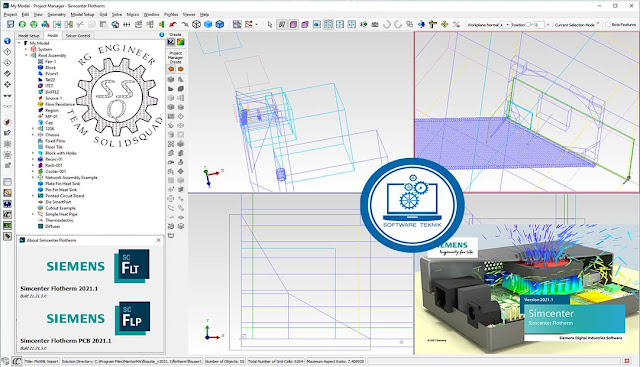The image size is (640, 367).
Task: Click the red undo arrow icon
Action: click(173, 24)
